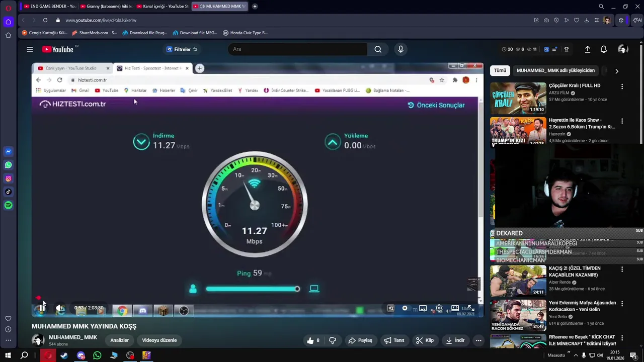The height and width of the screenshot is (362, 644).
Task: Open options for RRaenee ve Başak video
Action: (x=622, y=337)
